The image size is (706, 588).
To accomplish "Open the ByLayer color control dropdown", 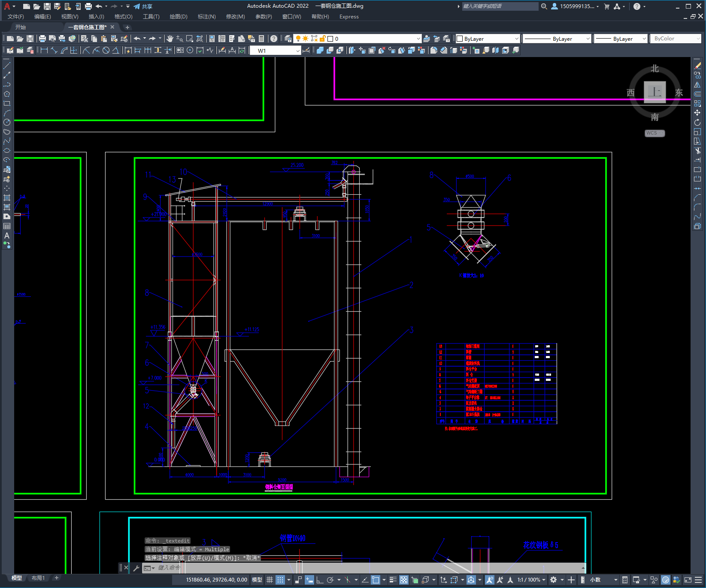I will pos(488,39).
